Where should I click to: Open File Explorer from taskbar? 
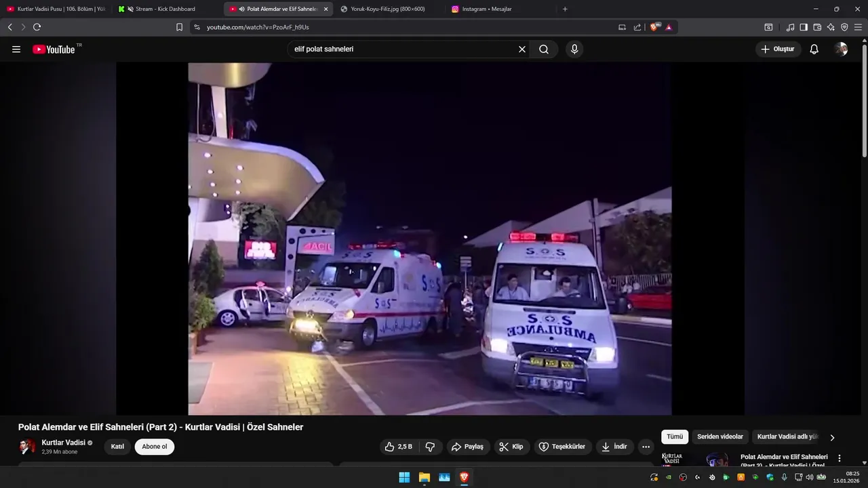[425, 477]
